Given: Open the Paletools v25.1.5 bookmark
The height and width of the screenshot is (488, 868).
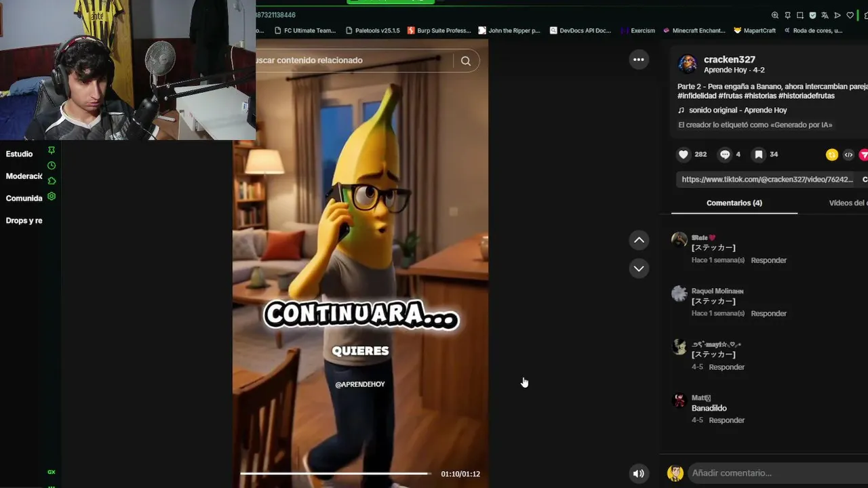Looking at the screenshot, I should click(x=372, y=30).
